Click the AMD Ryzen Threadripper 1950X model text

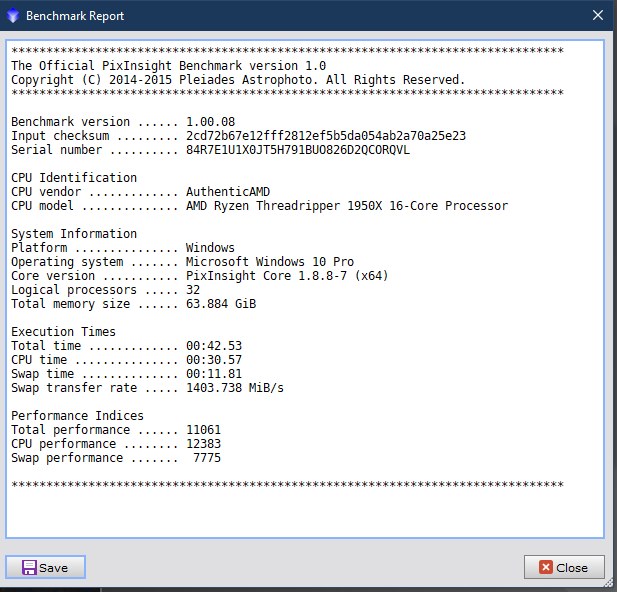pos(347,205)
